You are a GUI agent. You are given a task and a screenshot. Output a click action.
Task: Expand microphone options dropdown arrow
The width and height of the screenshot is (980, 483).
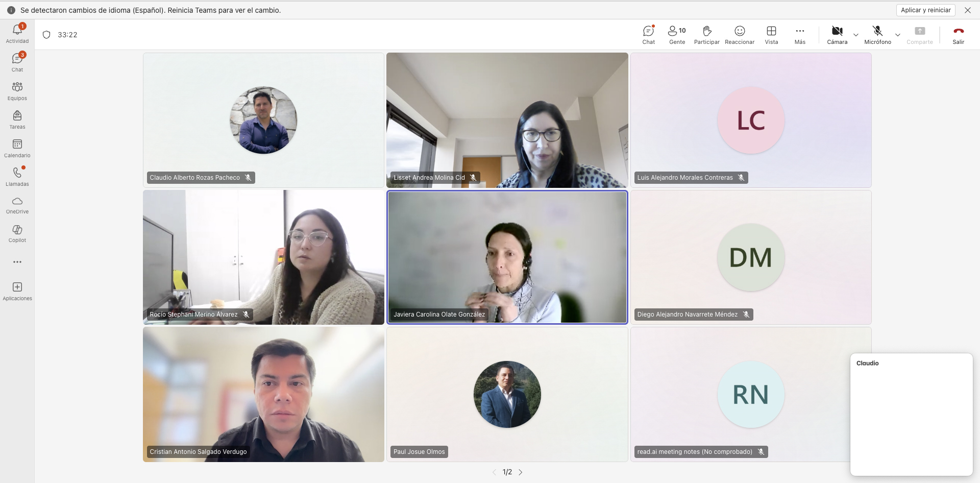click(898, 35)
